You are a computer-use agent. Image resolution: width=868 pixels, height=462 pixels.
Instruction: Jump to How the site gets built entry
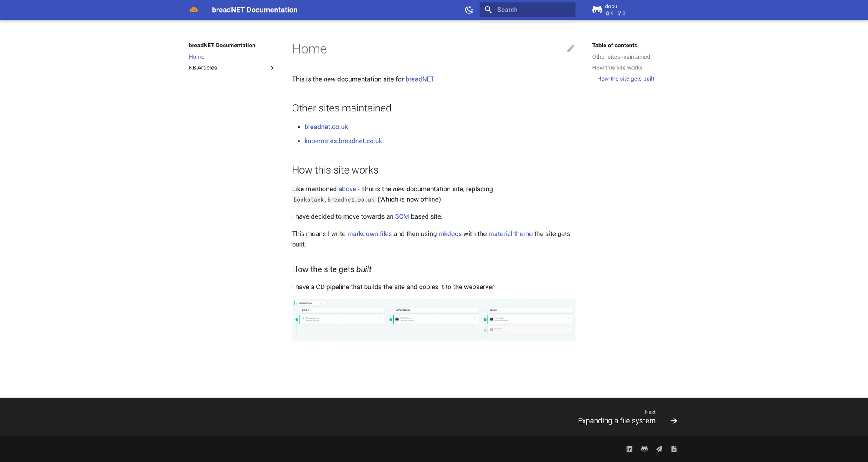click(x=625, y=79)
